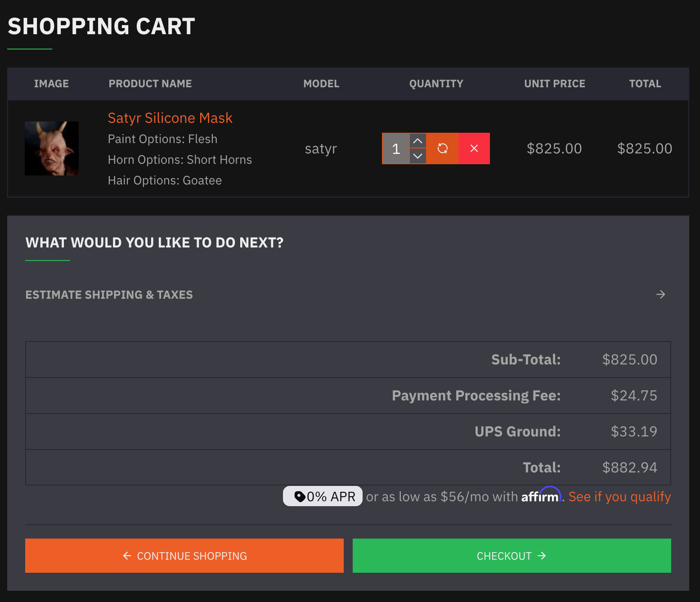Click the Quantity column header
Screen dimensions: 700x602
tap(436, 84)
